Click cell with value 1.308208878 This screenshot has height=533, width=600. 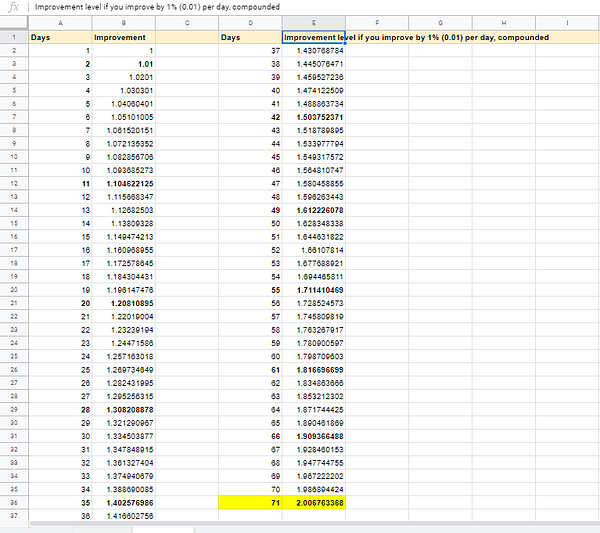point(124,409)
